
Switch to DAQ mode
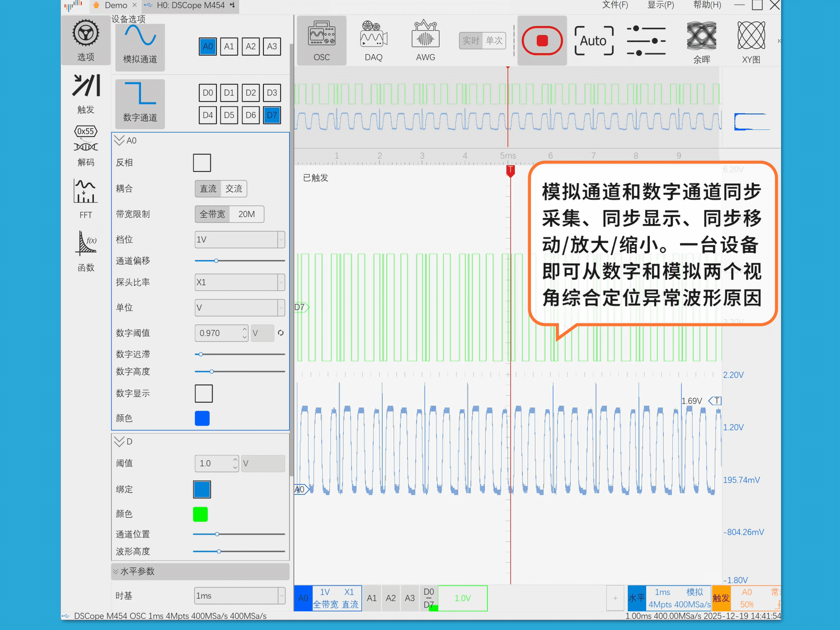(373, 41)
